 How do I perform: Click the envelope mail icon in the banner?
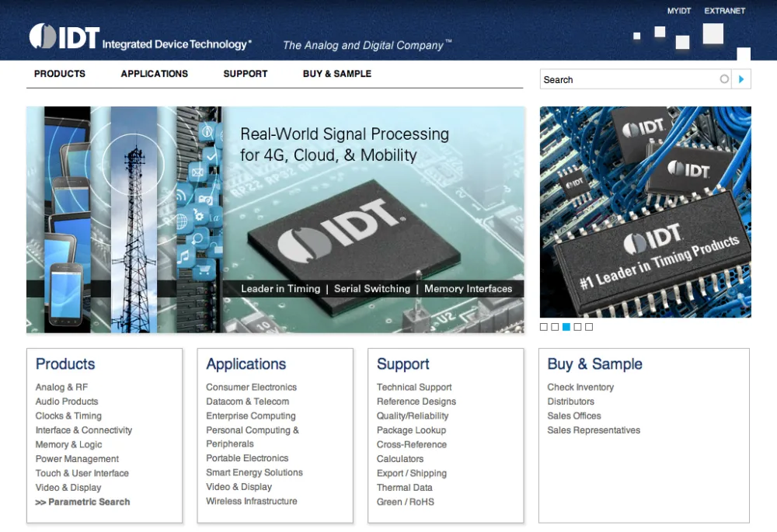click(197, 172)
